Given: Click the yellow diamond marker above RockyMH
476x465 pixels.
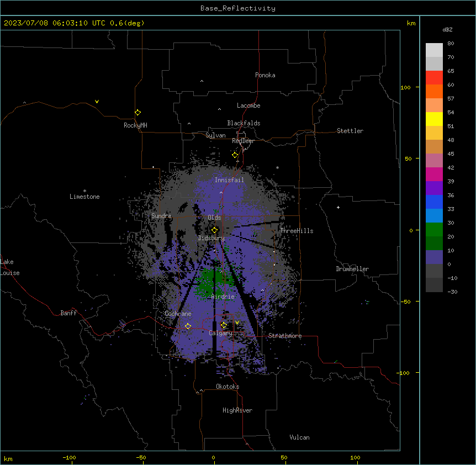Looking at the screenshot, I should [x=138, y=113].
